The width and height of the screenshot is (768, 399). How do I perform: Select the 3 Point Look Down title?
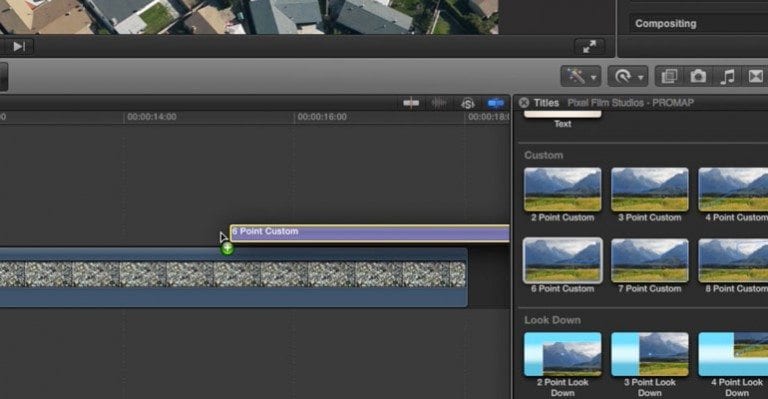pos(649,354)
